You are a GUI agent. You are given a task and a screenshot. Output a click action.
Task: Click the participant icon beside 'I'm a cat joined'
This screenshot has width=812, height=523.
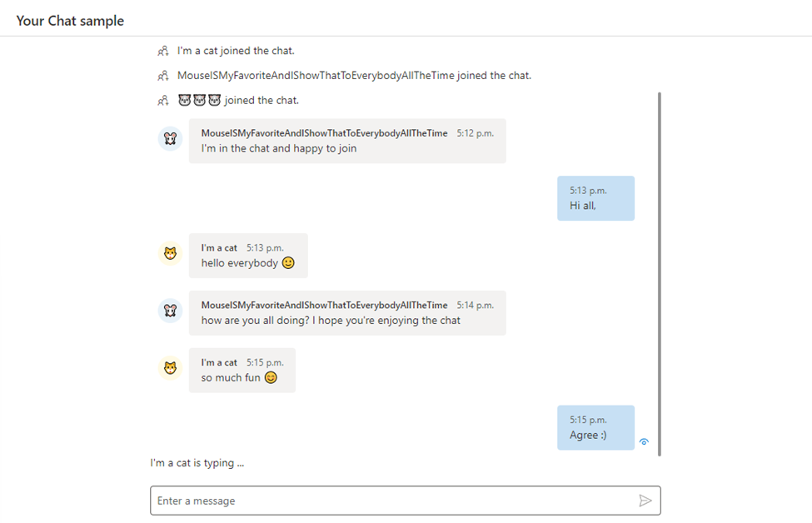pos(163,51)
